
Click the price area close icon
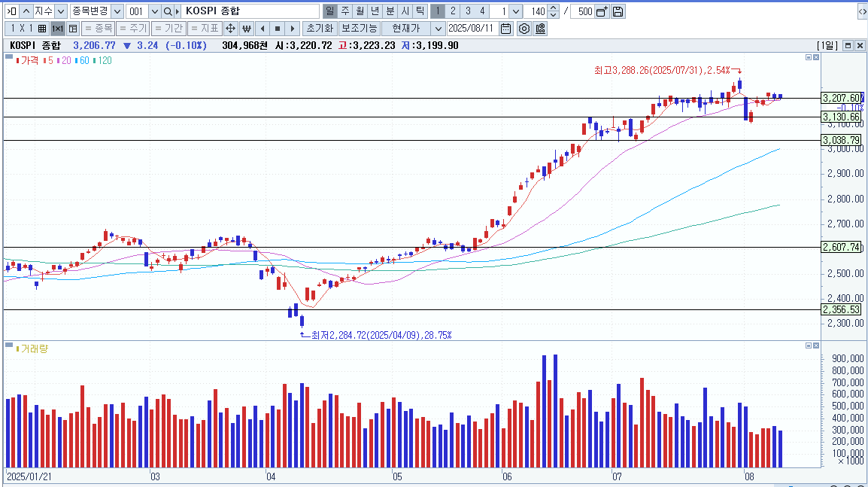(x=816, y=57)
